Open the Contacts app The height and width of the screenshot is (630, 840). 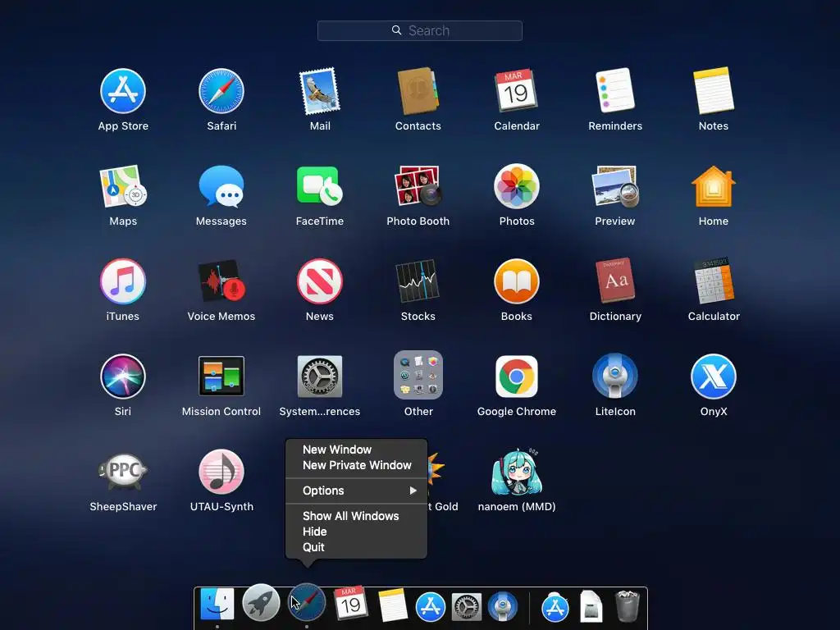pyautogui.click(x=418, y=91)
